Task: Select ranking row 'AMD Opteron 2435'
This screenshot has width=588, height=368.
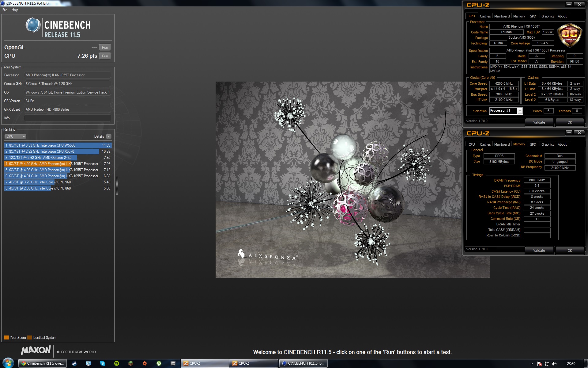Action: click(58, 158)
